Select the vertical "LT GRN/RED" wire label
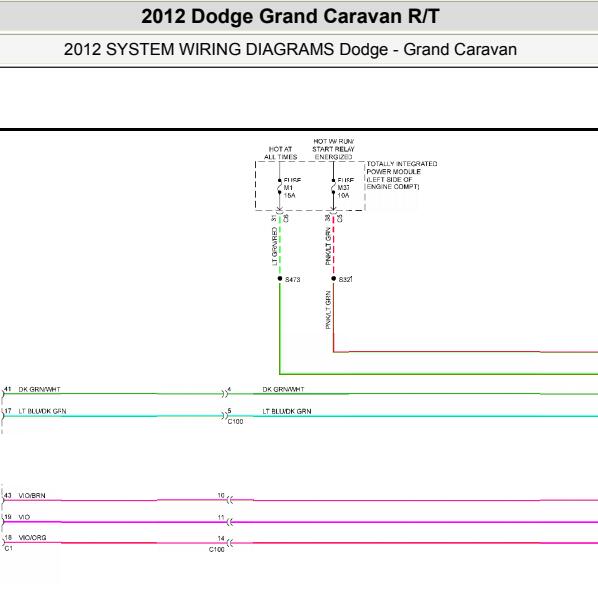This screenshot has width=598, height=599. point(274,246)
